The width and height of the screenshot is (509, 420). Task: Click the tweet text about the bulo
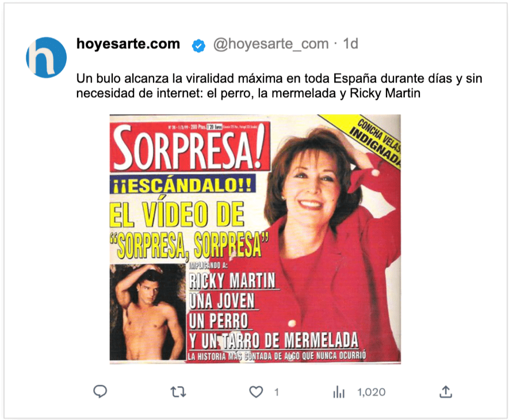(x=279, y=86)
